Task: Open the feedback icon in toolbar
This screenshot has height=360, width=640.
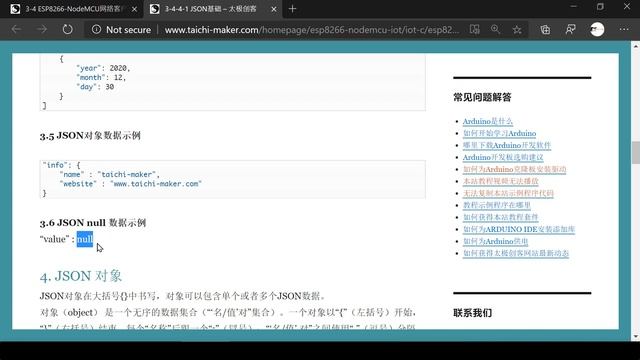Action: click(571, 29)
